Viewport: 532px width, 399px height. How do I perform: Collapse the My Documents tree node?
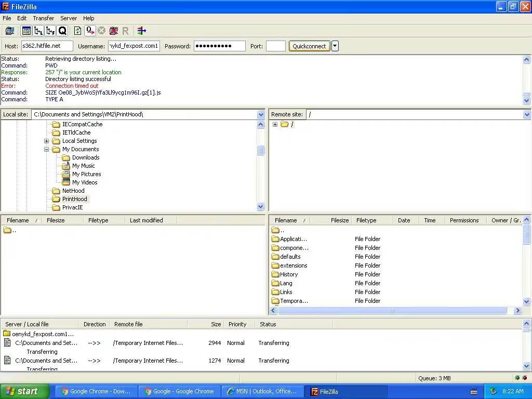(x=46, y=149)
